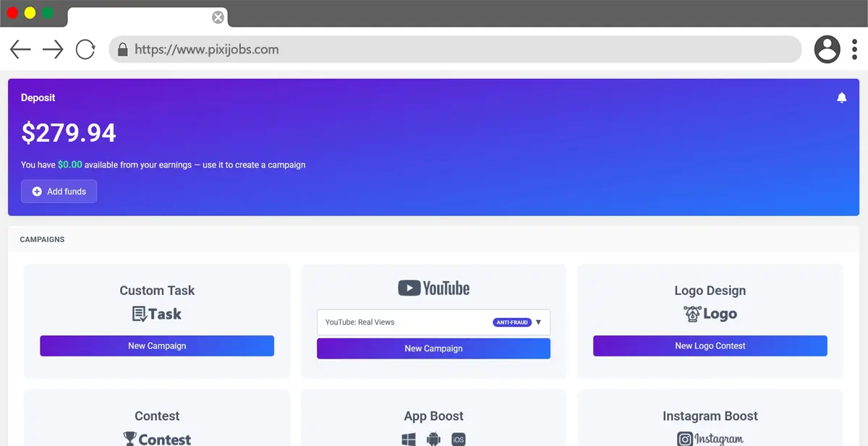Click the Contest trophy logo
868x446 pixels.
(x=157, y=439)
